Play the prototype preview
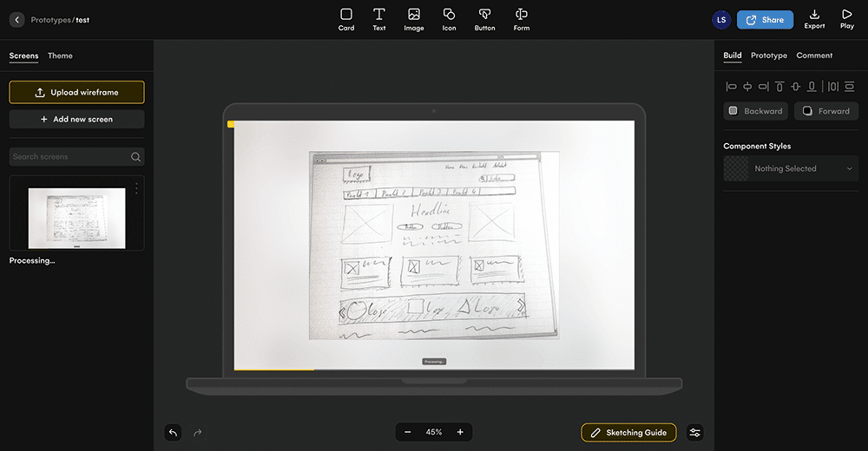 click(847, 19)
